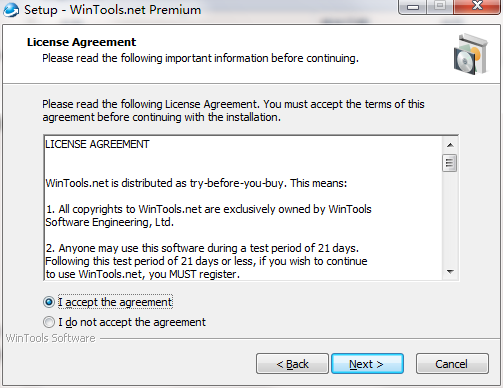This screenshot has width=503, height=388.
Task: Click the license text scrollbar thumb
Action: click(x=450, y=163)
